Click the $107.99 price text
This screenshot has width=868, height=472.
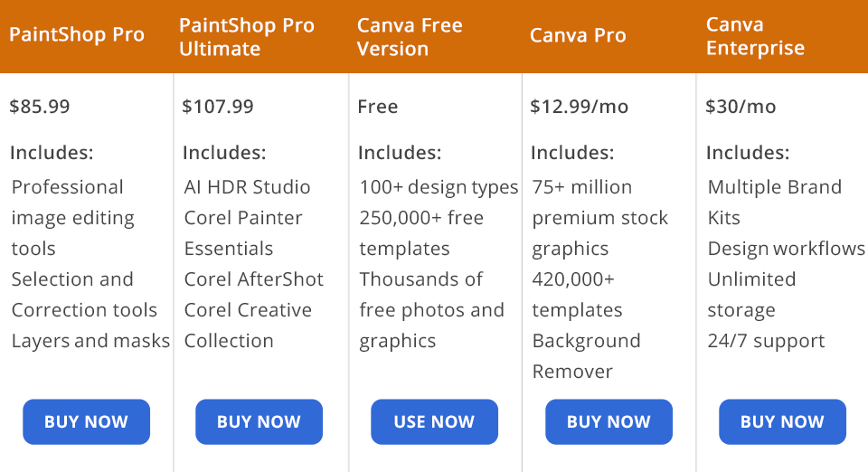(218, 107)
